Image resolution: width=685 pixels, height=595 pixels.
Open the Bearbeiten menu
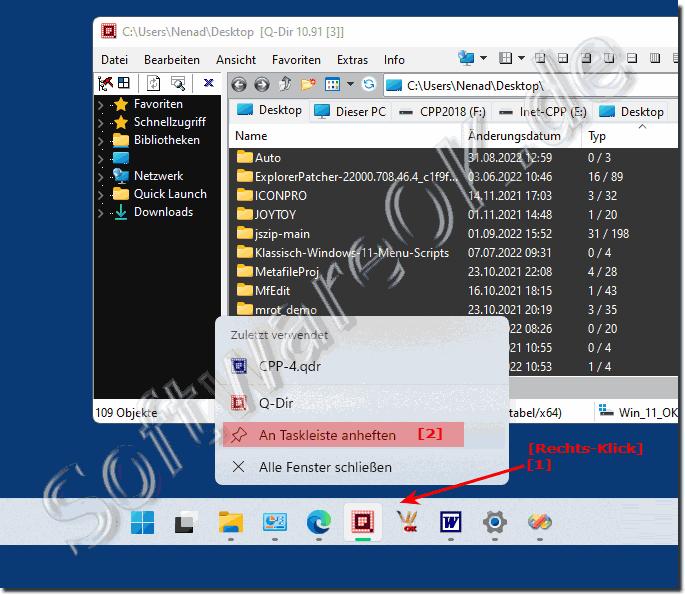[172, 60]
